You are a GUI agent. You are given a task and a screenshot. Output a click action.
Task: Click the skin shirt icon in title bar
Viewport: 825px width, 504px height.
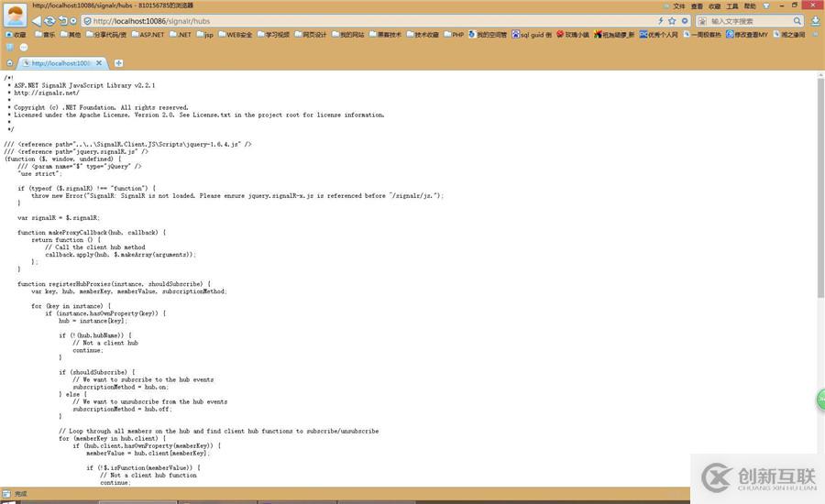[766, 5]
